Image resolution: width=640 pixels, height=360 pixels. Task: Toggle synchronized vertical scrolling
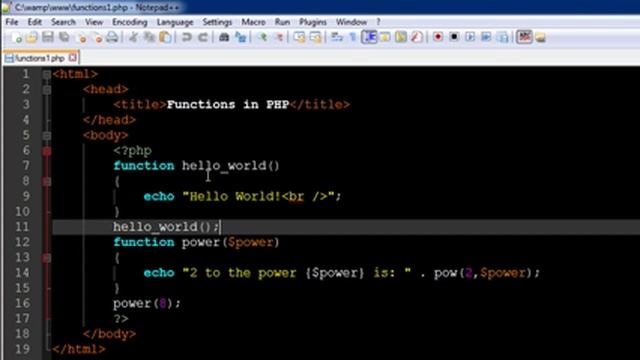pyautogui.click(x=300, y=37)
